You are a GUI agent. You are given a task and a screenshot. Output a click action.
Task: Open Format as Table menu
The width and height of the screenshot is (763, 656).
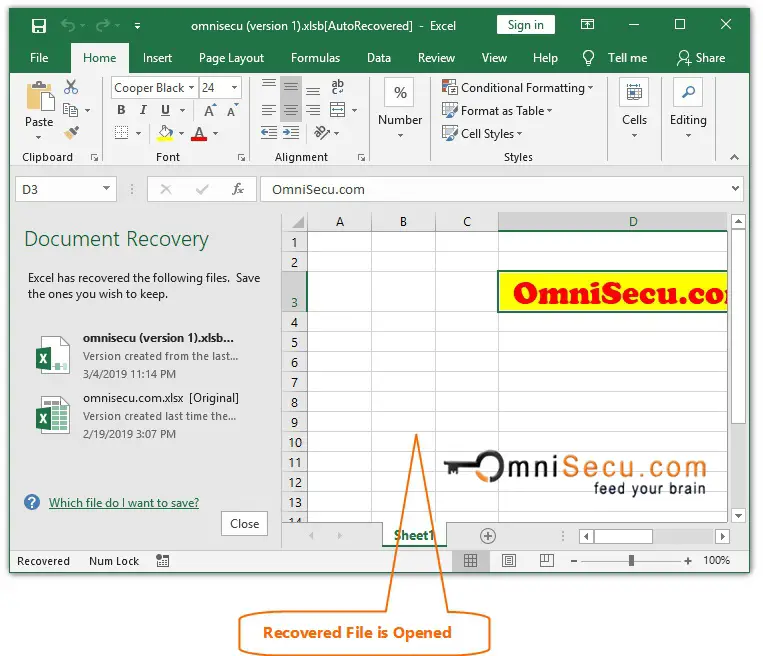tap(496, 110)
